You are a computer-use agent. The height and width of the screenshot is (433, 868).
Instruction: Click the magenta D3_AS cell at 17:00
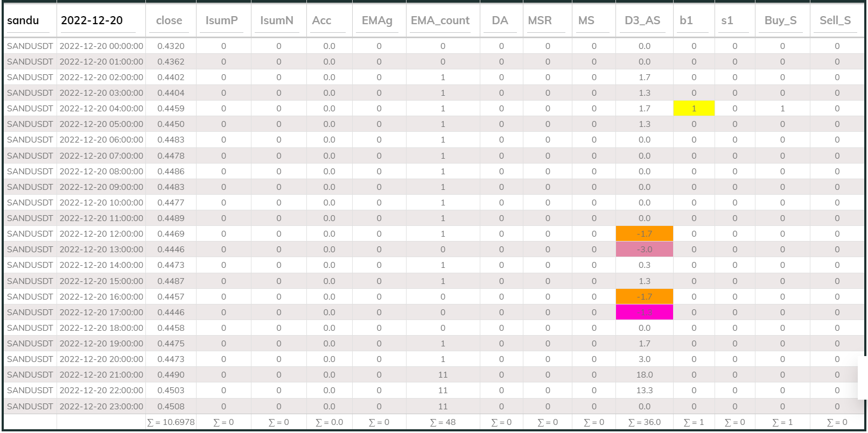tap(644, 313)
